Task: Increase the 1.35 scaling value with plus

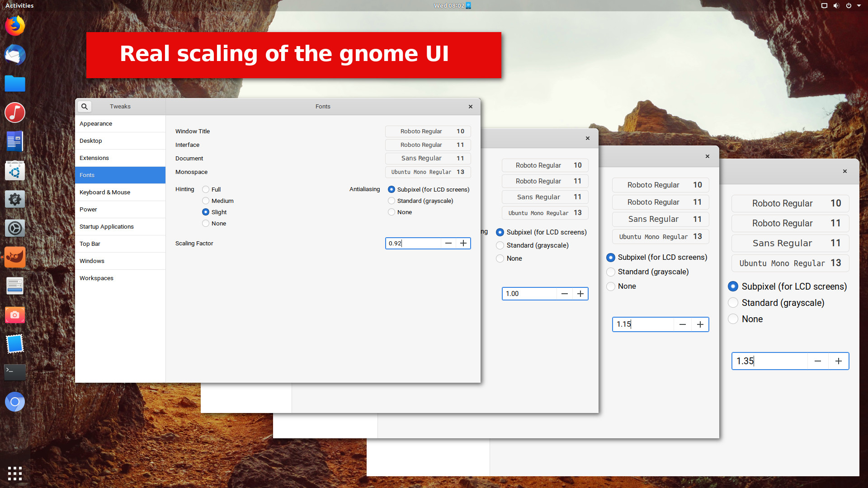Action: point(839,361)
